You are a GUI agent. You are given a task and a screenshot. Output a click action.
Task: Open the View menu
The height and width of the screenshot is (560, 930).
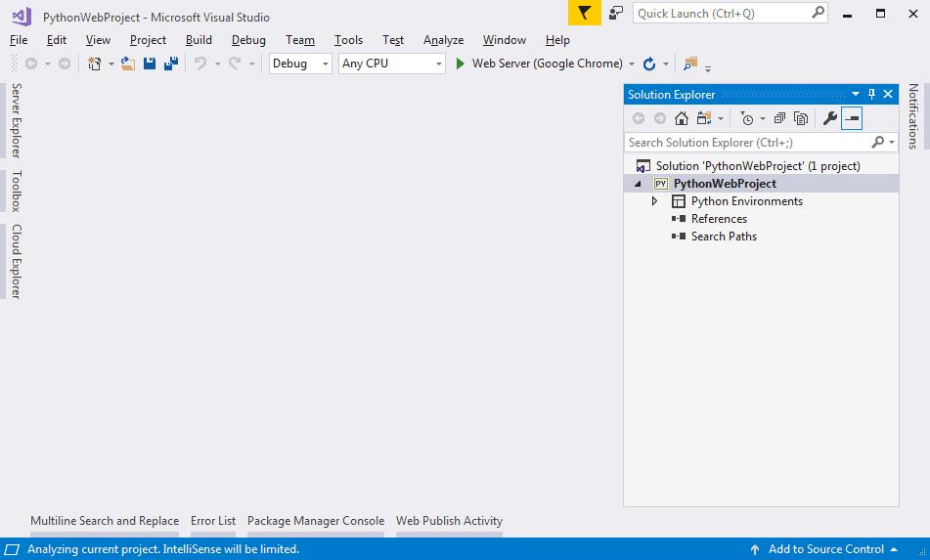(x=98, y=40)
